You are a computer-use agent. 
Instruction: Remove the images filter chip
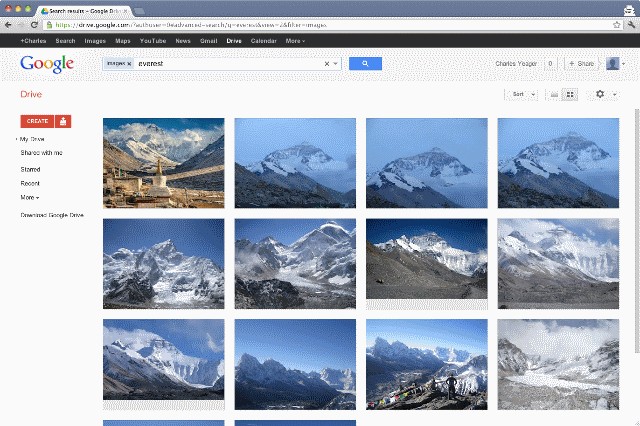tap(129, 64)
